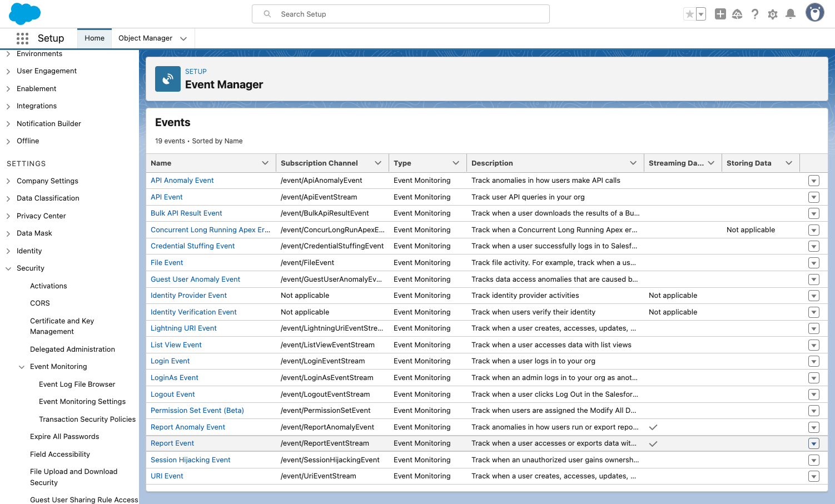Image resolution: width=835 pixels, height=504 pixels.
Task: Click Streaming Data checkmark for Report Anomaly Event
Action: (x=653, y=427)
